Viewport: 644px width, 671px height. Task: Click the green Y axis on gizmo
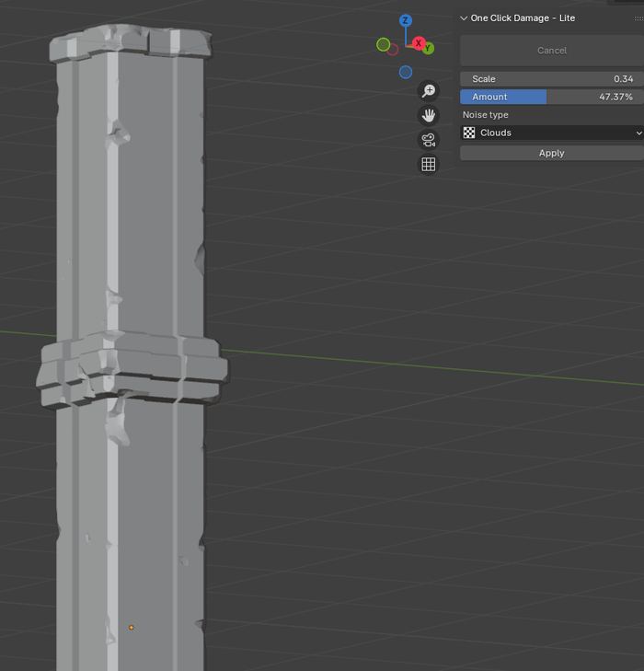(x=430, y=49)
